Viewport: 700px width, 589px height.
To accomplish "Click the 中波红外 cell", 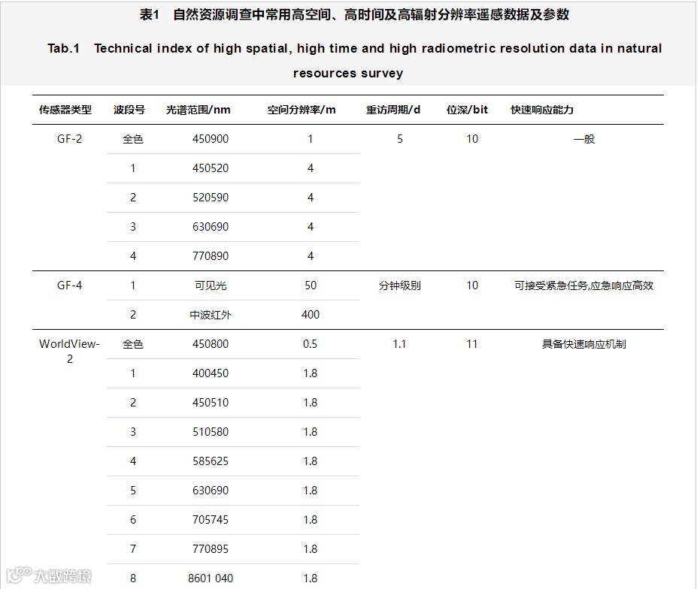I will click(x=211, y=315).
